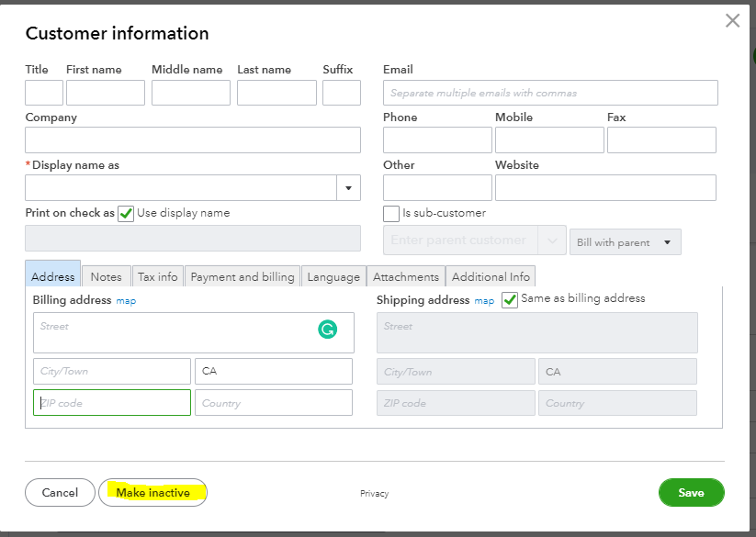This screenshot has height=537, width=756.
Task: Switch to the Notes tab
Action: 106,276
